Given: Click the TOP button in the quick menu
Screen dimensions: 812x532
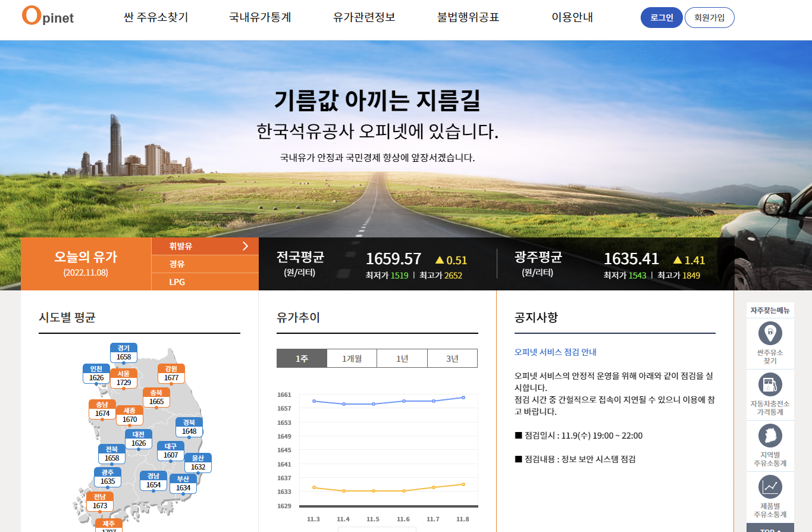Looking at the screenshot, I should pyautogui.click(x=770, y=528).
